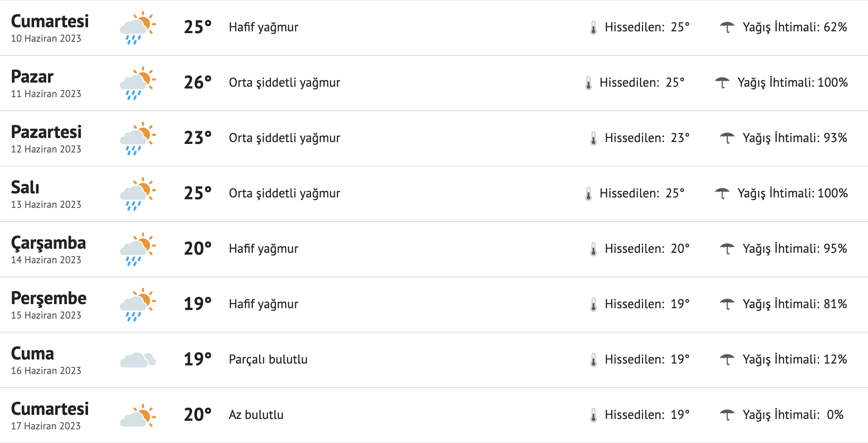Click the Parçalı bulutlu description on Cuma
This screenshot has width=868, height=443.
pos(268,359)
